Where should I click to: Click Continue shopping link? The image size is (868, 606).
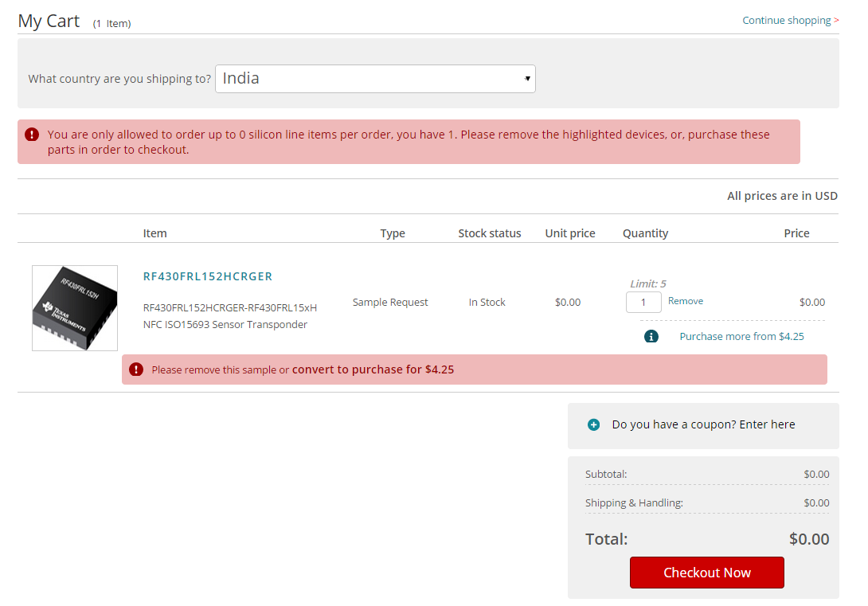(791, 21)
